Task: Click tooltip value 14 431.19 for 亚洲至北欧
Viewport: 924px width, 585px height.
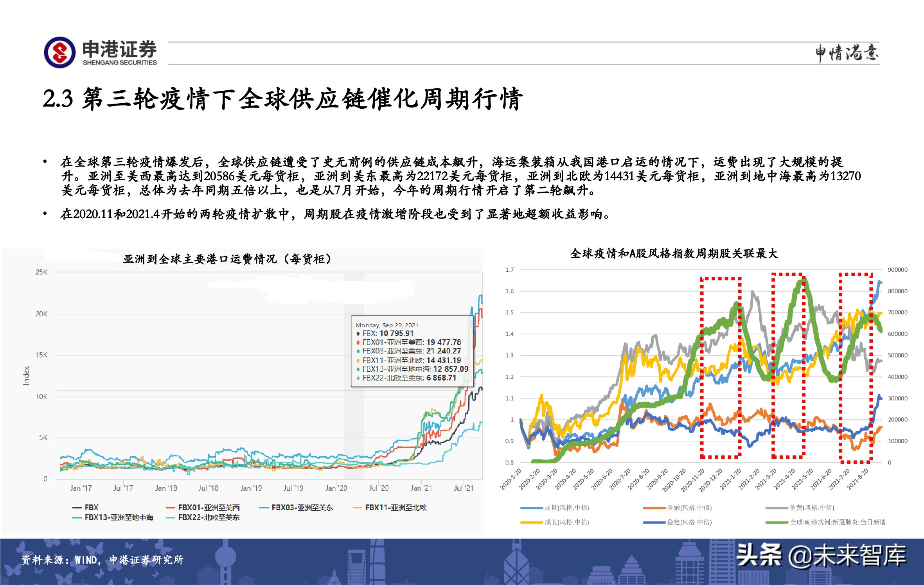Action: click(444, 360)
